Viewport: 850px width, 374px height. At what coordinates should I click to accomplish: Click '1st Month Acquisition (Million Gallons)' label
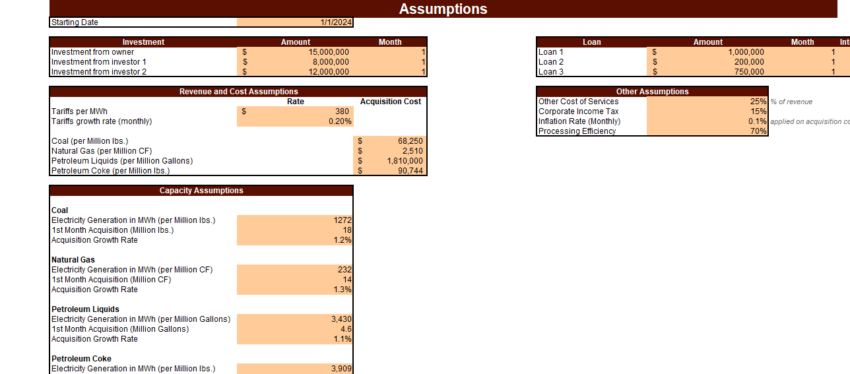point(120,328)
